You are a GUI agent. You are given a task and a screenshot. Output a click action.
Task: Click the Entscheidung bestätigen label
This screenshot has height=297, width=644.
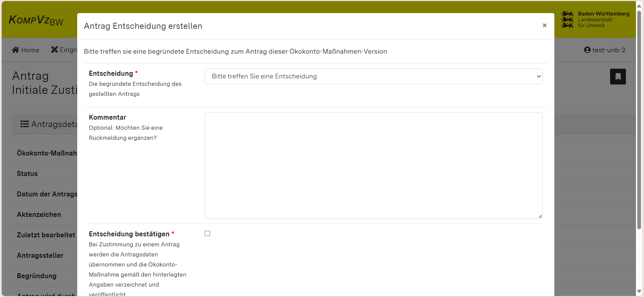(129, 234)
